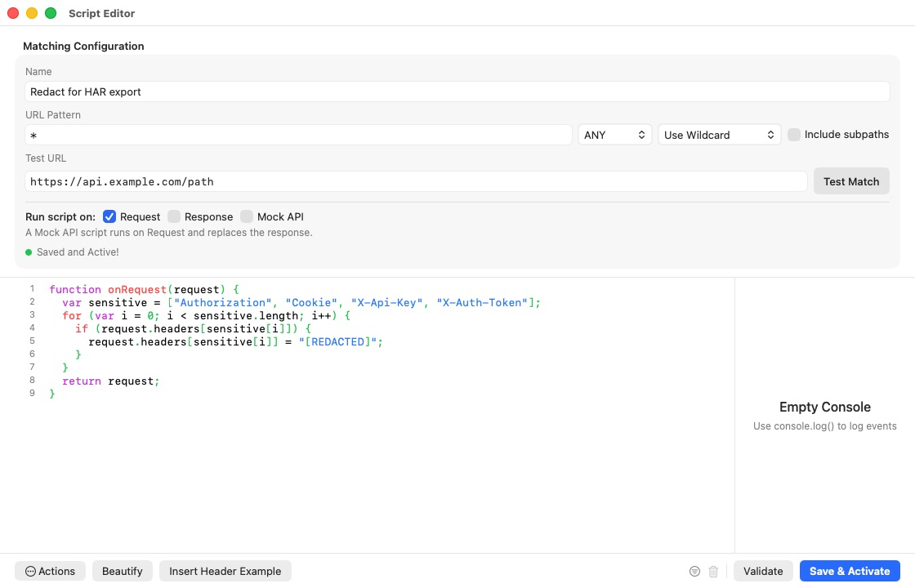
Task: Click the Empty Console heading
Action: 824,408
